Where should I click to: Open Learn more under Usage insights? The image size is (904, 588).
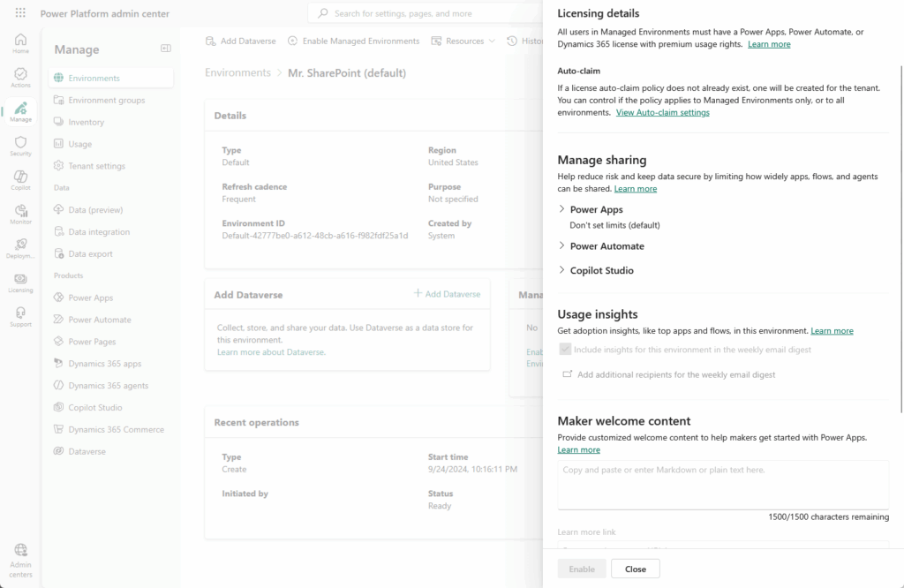click(x=832, y=331)
